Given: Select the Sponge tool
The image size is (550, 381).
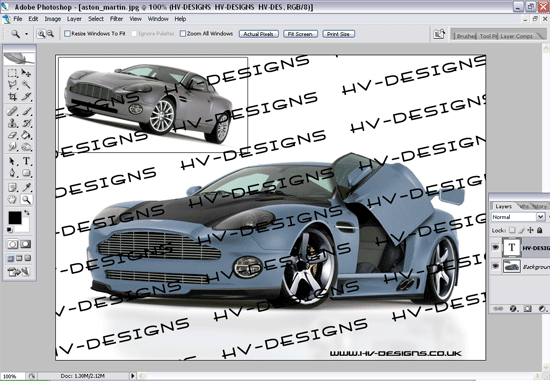Looking at the screenshot, I should coord(26,147).
